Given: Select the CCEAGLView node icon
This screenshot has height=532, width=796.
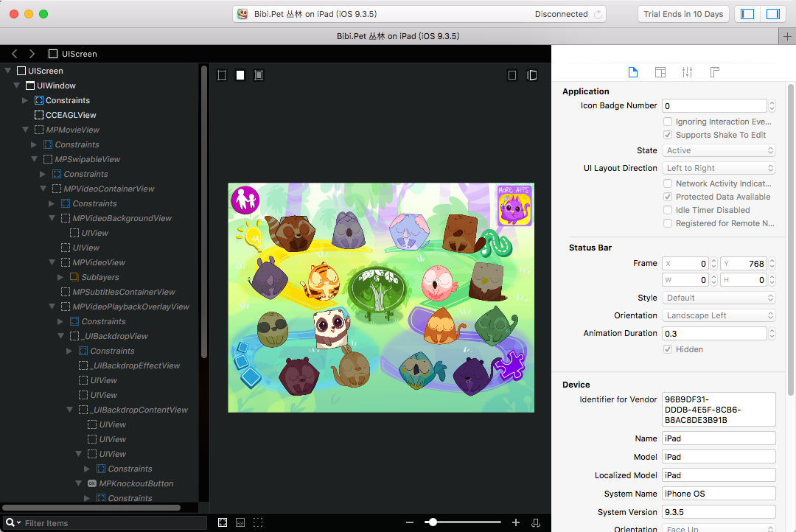Looking at the screenshot, I should (38, 115).
